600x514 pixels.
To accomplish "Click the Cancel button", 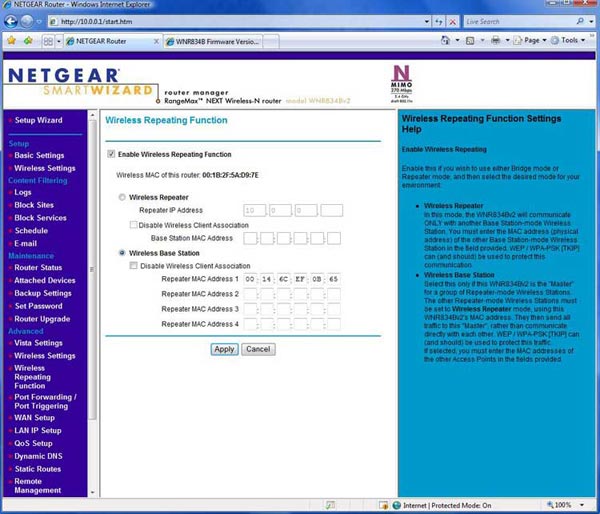I will [258, 349].
